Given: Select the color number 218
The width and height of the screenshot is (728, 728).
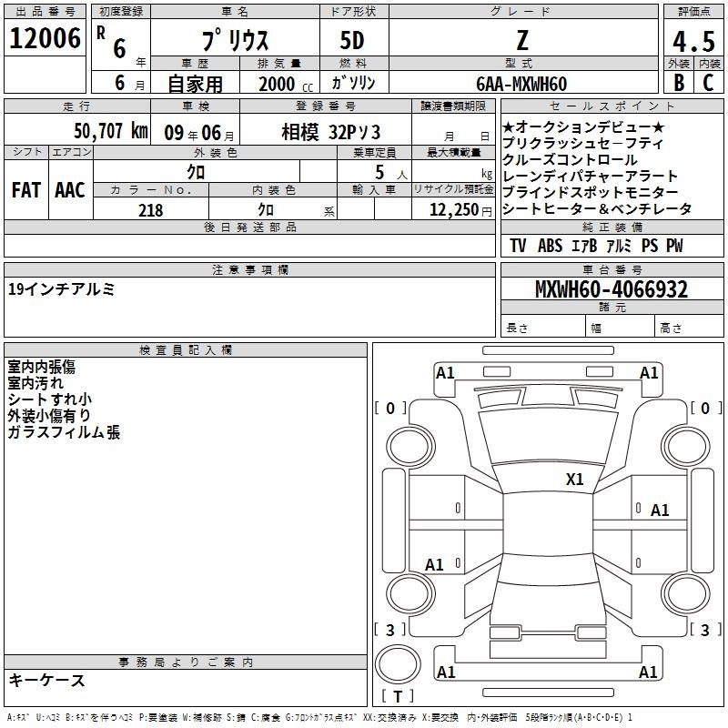Looking at the screenshot, I should click(151, 210).
